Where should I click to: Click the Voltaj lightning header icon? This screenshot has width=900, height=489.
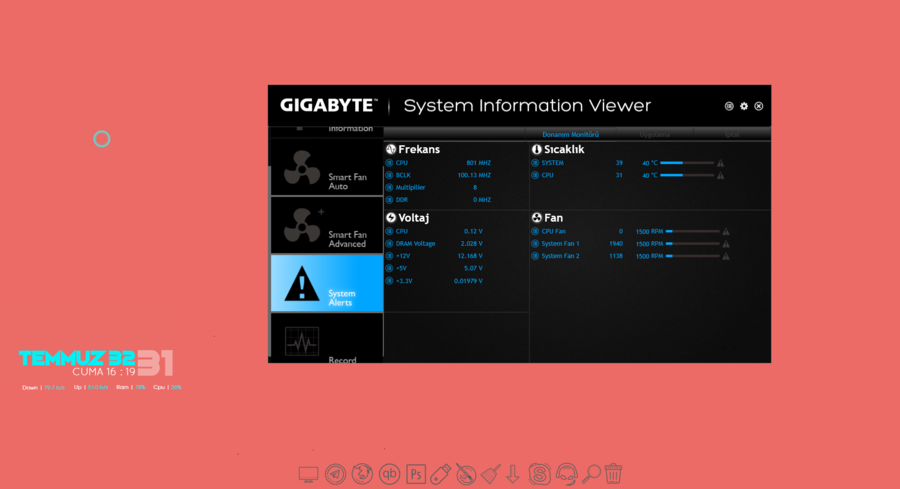pyautogui.click(x=391, y=218)
